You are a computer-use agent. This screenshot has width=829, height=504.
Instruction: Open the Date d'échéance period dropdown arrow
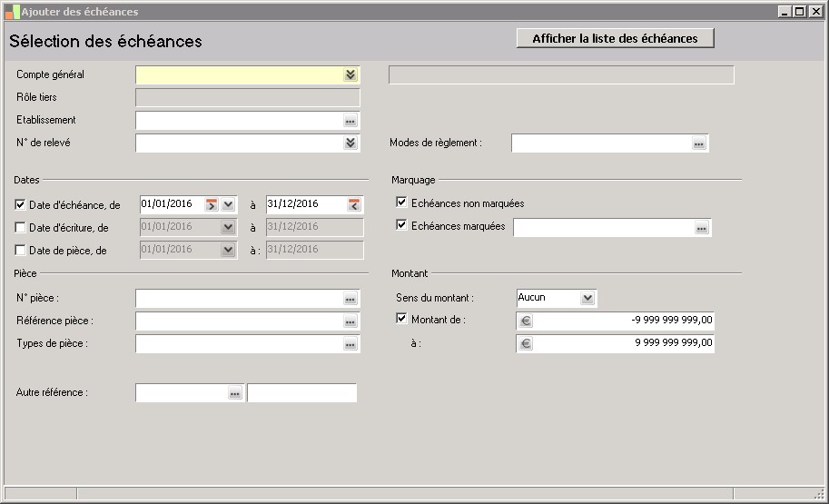229,204
